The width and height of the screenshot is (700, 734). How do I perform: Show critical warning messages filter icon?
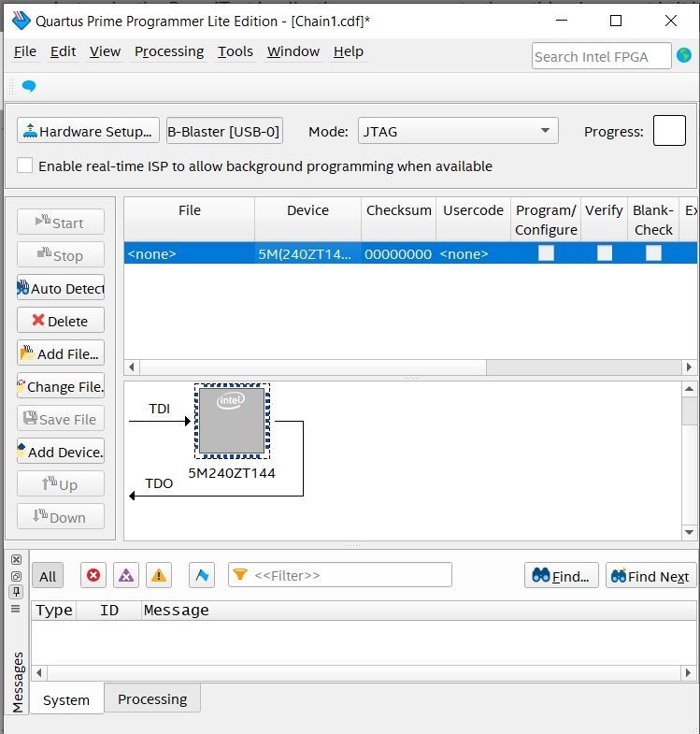(126, 575)
